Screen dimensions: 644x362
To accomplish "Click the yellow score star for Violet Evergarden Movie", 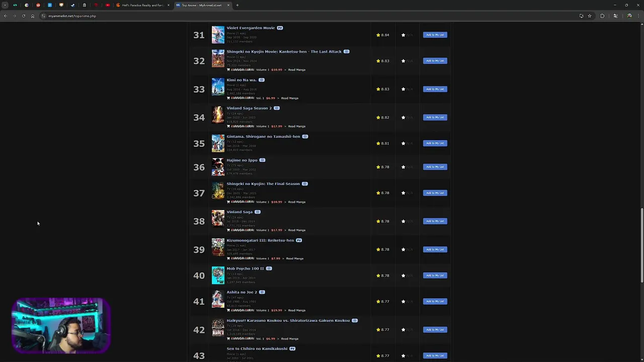I will coord(378,35).
